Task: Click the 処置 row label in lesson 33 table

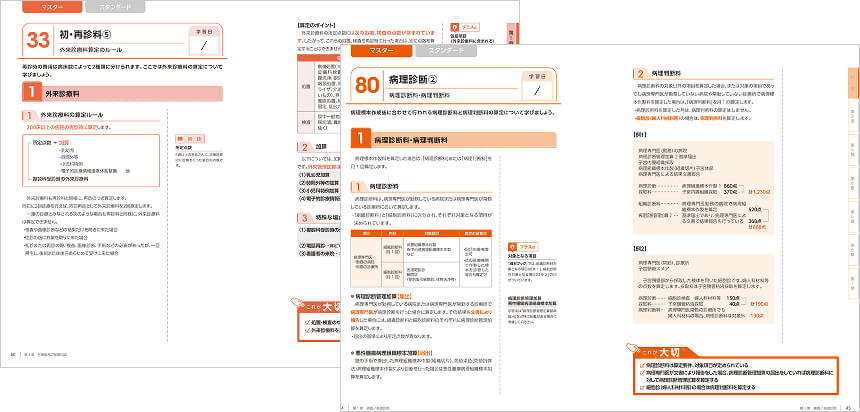Action: (305, 86)
